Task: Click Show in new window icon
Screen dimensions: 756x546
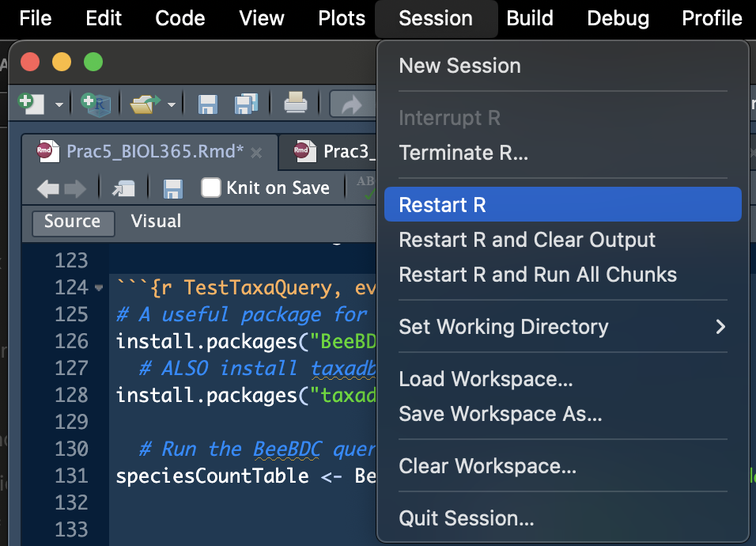Action: click(x=123, y=188)
